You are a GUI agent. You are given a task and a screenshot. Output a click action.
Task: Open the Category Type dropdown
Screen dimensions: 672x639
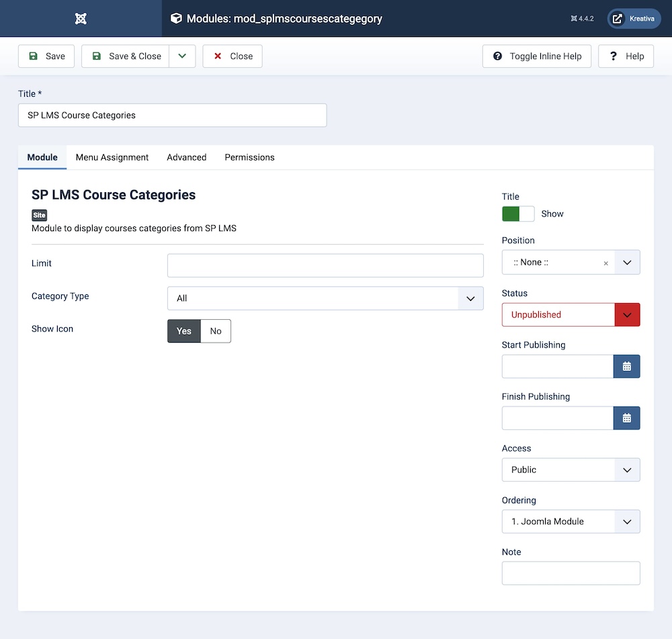[x=325, y=298]
